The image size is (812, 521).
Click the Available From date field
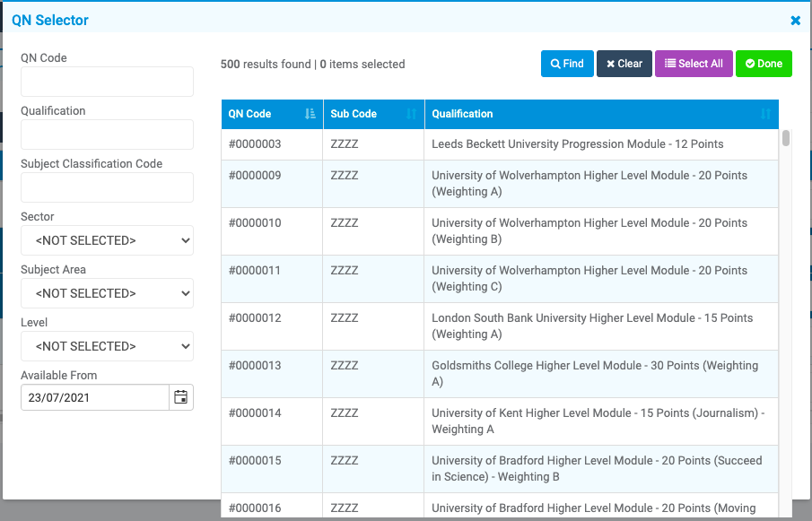click(95, 397)
